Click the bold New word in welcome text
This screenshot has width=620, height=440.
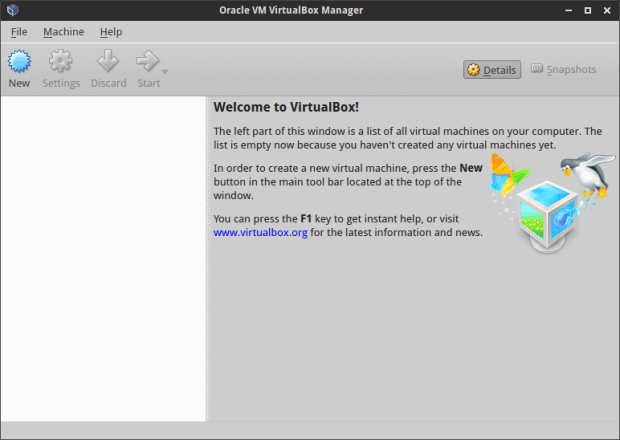pyautogui.click(x=471, y=168)
